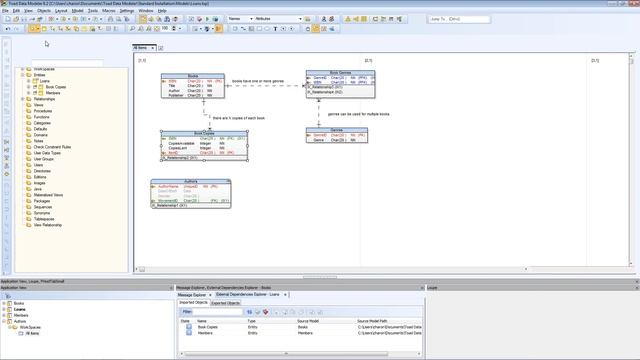This screenshot has height=360, width=640.
Task: Click the new workspace icon beside All Items tab
Action: [x=161, y=48]
